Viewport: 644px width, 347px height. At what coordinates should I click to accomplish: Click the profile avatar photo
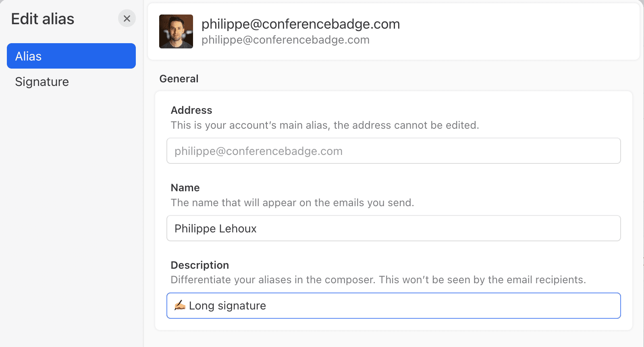tap(176, 31)
